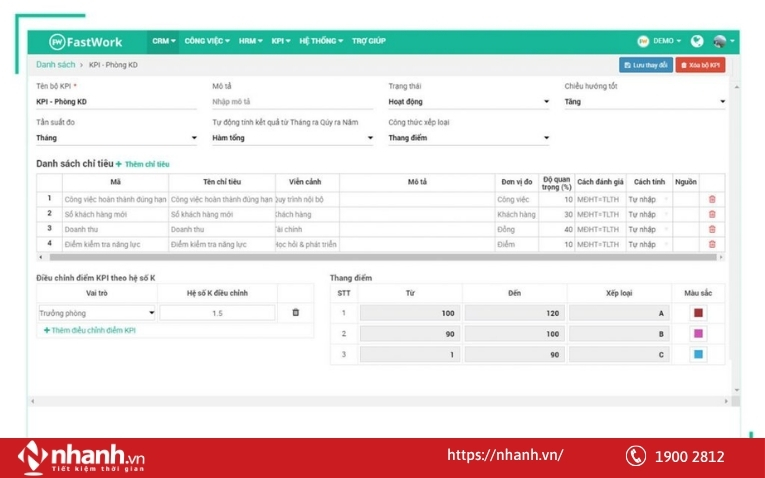Click the Từ field with value 100

point(410,313)
